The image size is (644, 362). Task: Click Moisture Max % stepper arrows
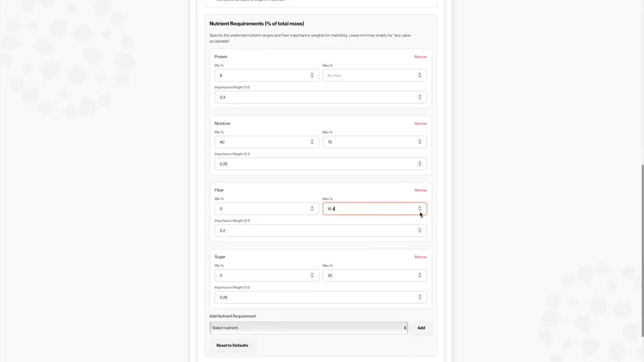coord(420,142)
